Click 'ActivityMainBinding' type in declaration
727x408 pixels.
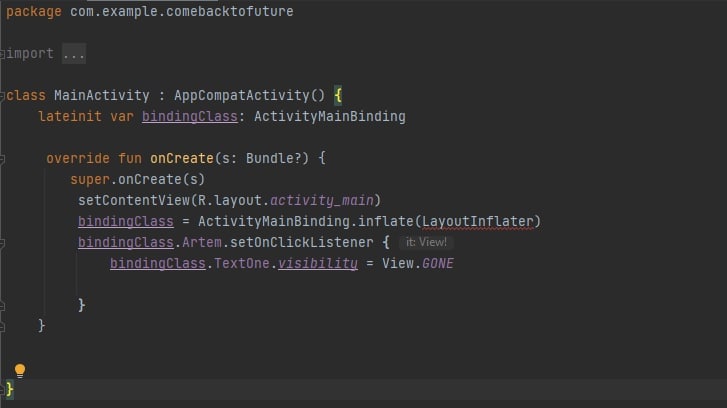330,116
